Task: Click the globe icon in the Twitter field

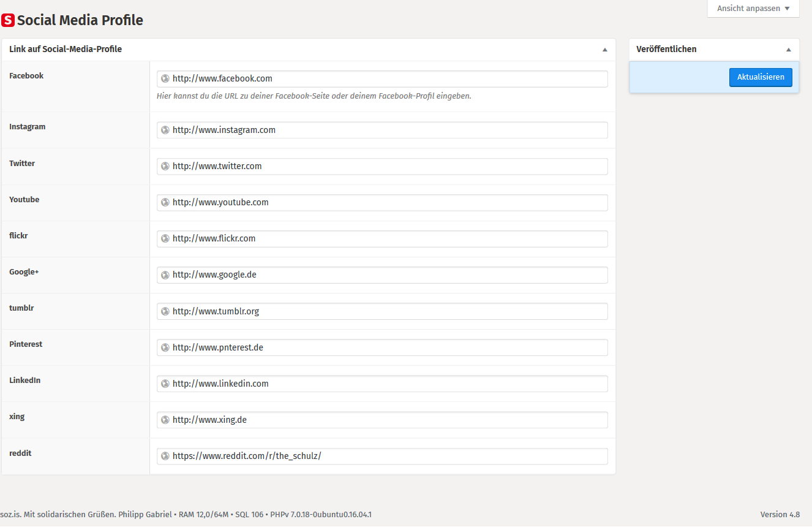Action: click(x=165, y=166)
